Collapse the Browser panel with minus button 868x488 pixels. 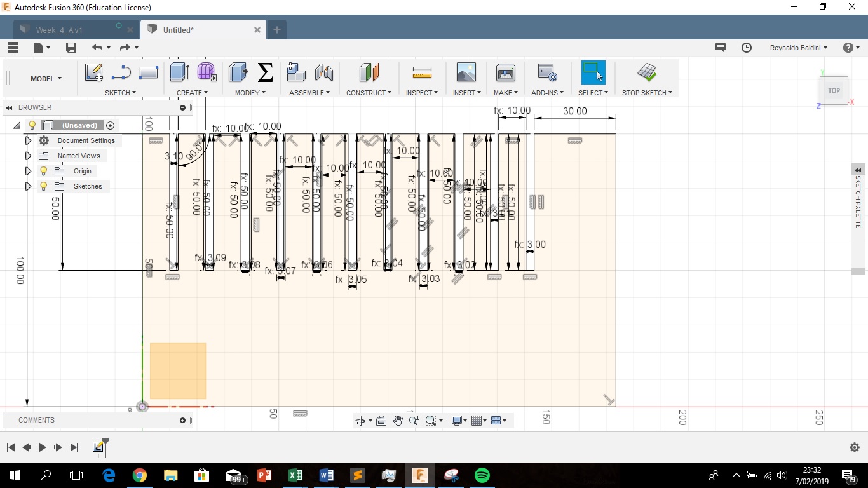(183, 107)
